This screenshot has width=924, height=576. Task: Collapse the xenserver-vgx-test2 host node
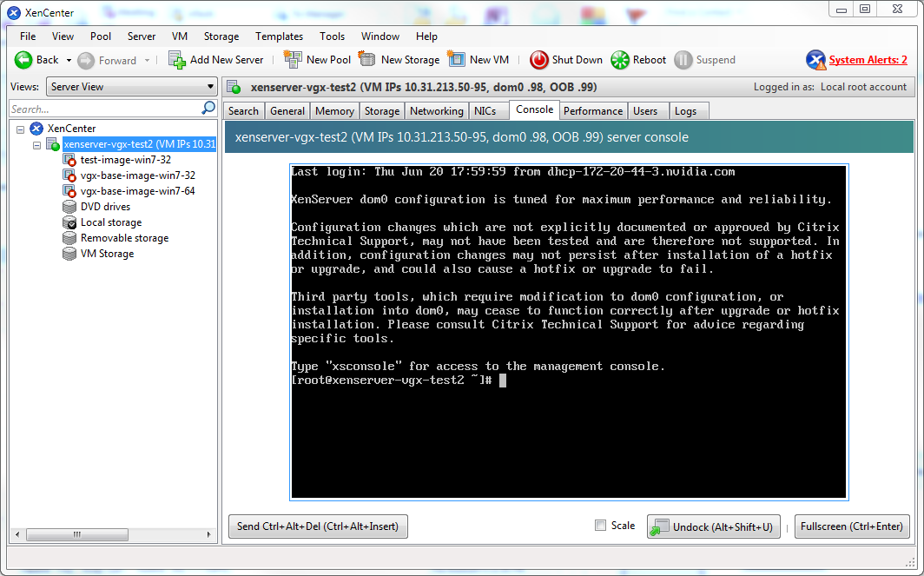coord(36,144)
